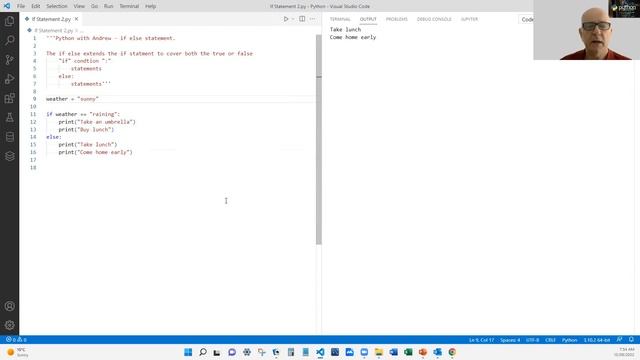Image resolution: width=640 pixels, height=360 pixels.
Task: Open the Code output channel dropdown
Action: click(x=526, y=19)
